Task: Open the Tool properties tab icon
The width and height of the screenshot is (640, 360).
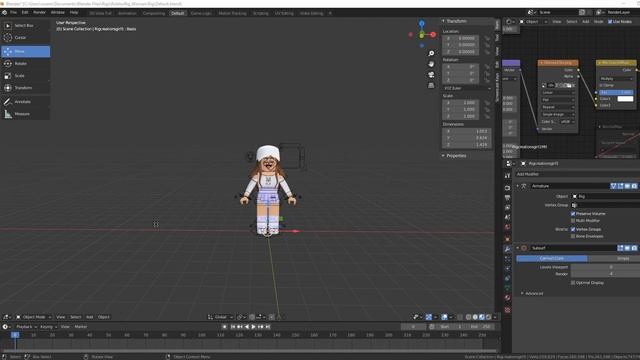Action: [507, 176]
